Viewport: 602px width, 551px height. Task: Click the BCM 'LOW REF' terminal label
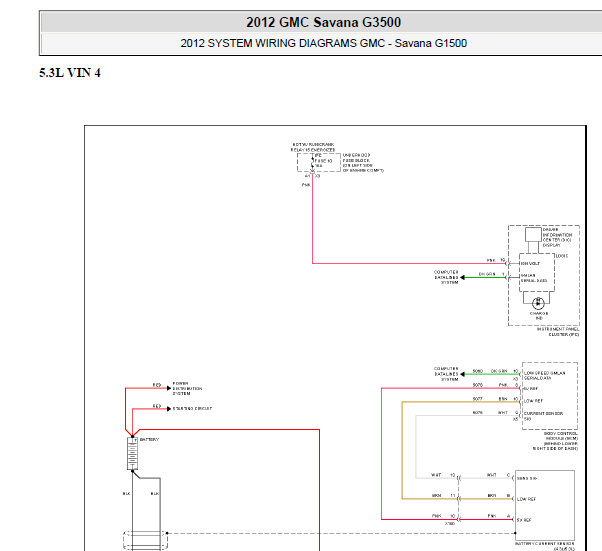[534, 400]
